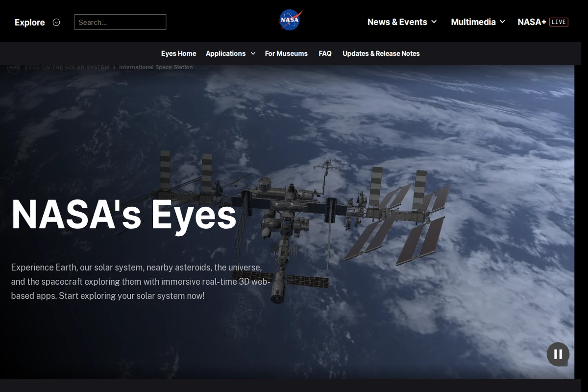Expand the Multimedia chevron arrow
This screenshot has width=588, height=392.
[x=502, y=22]
